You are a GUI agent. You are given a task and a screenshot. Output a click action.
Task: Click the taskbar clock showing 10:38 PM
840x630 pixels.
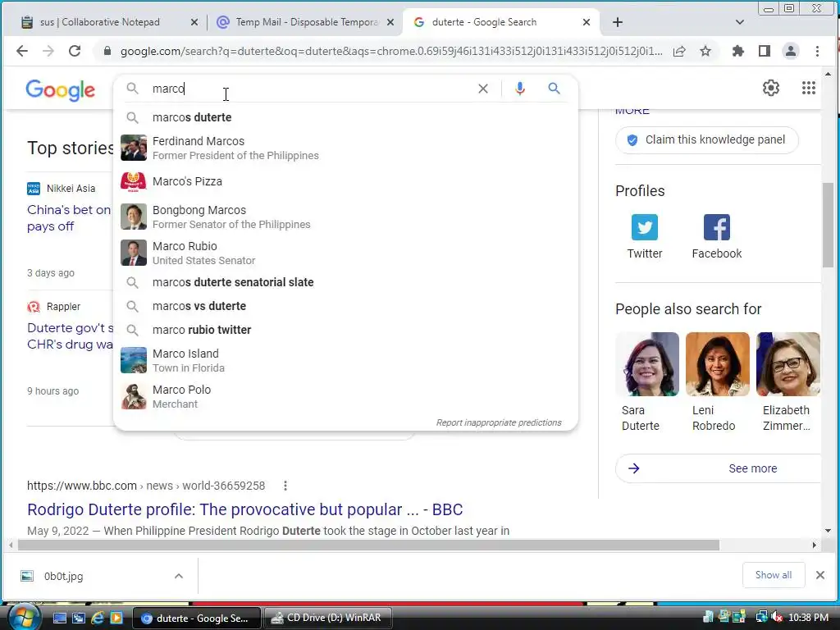808,618
